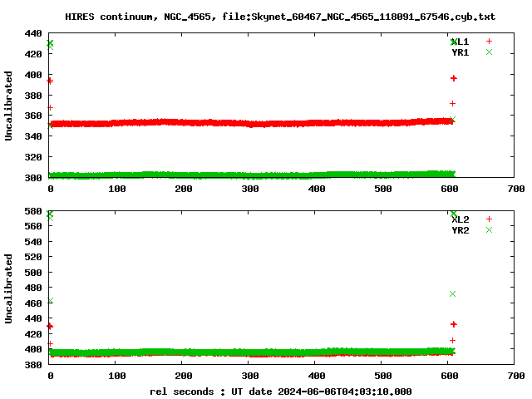Click the 320 tick label on top plot
532x399 pixels.
coord(33,157)
